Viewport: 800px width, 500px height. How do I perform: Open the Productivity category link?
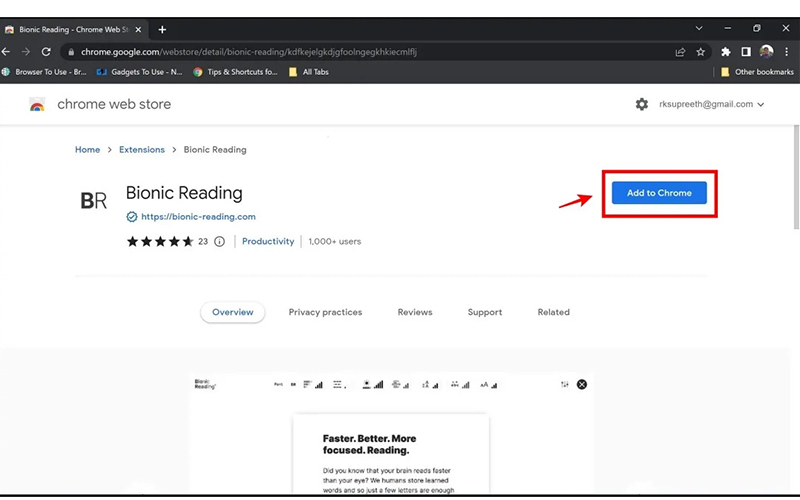(x=268, y=241)
